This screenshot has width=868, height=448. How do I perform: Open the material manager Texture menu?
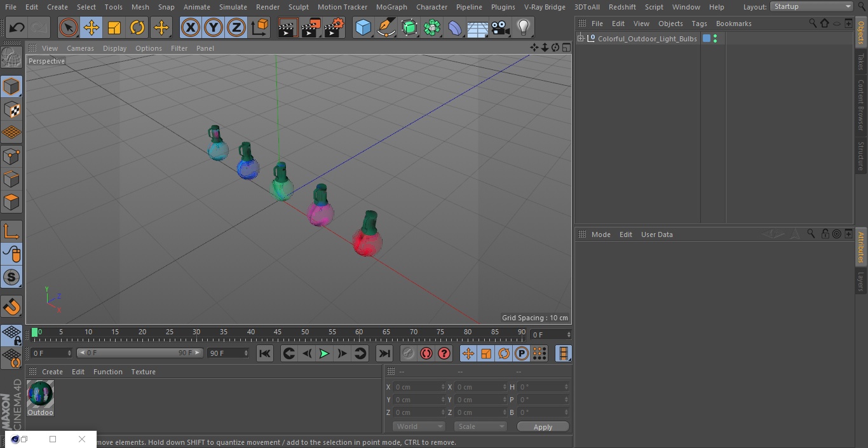pos(143,372)
